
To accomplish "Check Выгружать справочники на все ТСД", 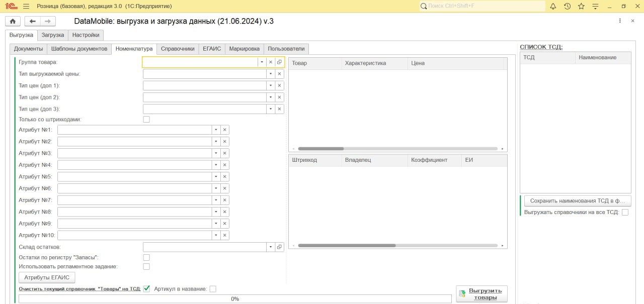I will pos(625,213).
